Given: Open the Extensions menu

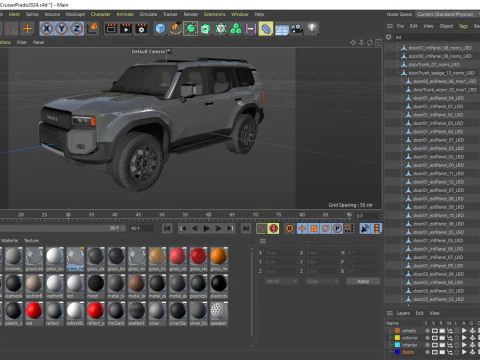Looking at the screenshot, I should tap(215, 14).
